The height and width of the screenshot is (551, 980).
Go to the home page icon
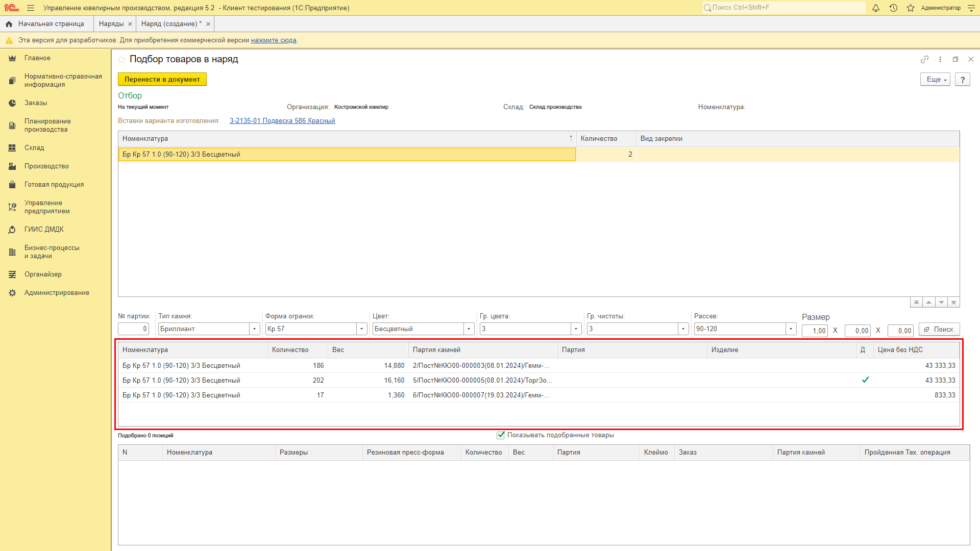click(x=9, y=24)
